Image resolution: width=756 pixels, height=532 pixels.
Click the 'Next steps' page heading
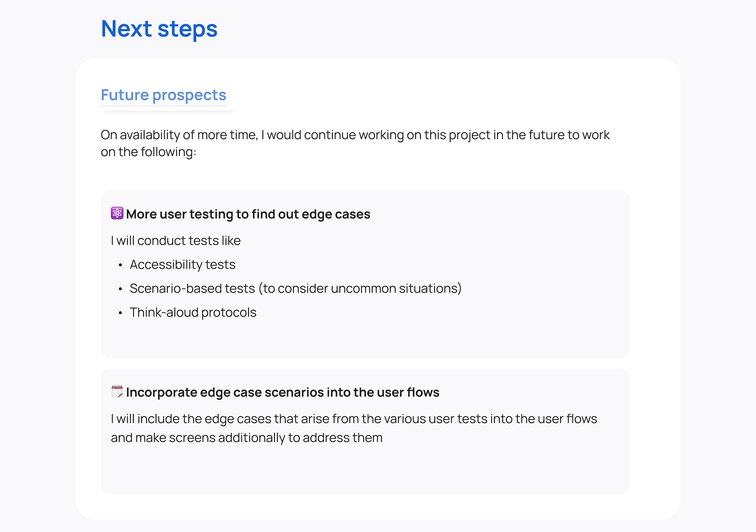click(159, 29)
